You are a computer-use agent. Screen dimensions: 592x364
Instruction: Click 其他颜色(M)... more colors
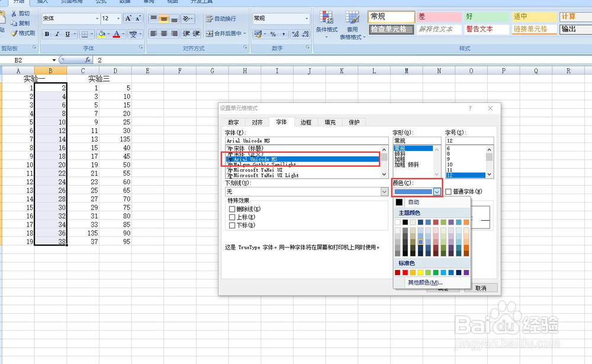(425, 282)
